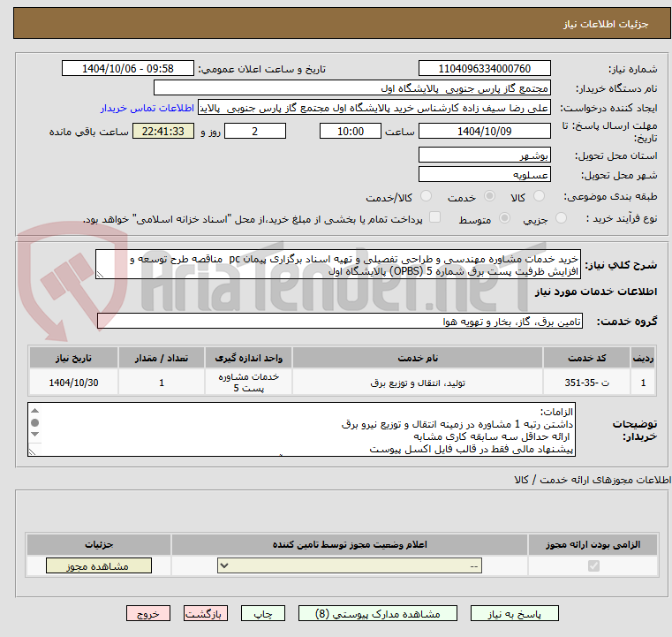Open مشاهده مجوز permit details

click(x=99, y=566)
